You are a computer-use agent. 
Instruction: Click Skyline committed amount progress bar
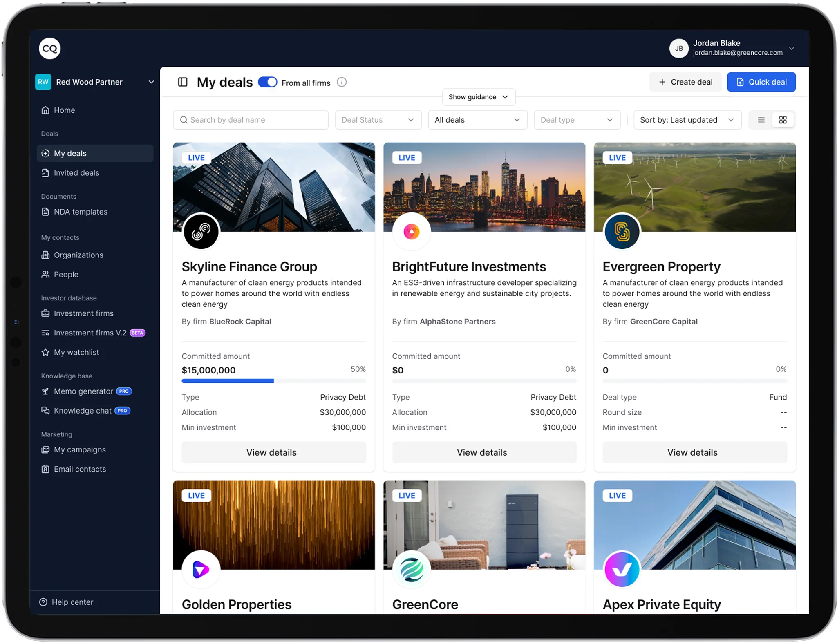coord(273,381)
